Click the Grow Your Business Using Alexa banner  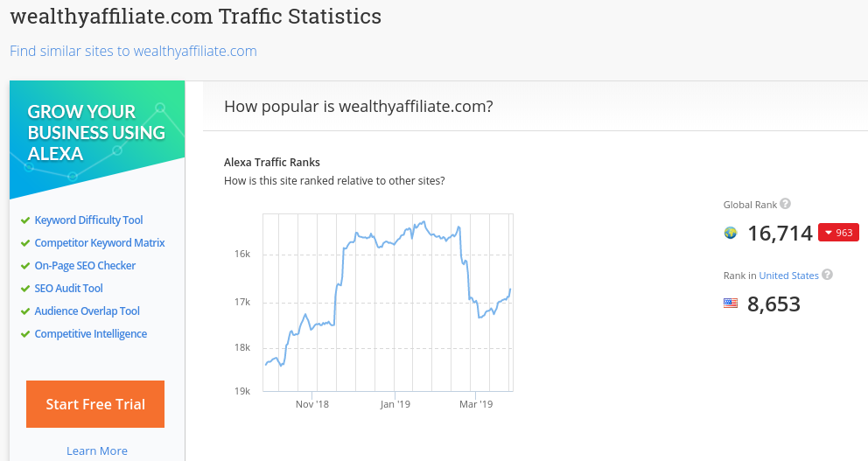tap(97, 138)
